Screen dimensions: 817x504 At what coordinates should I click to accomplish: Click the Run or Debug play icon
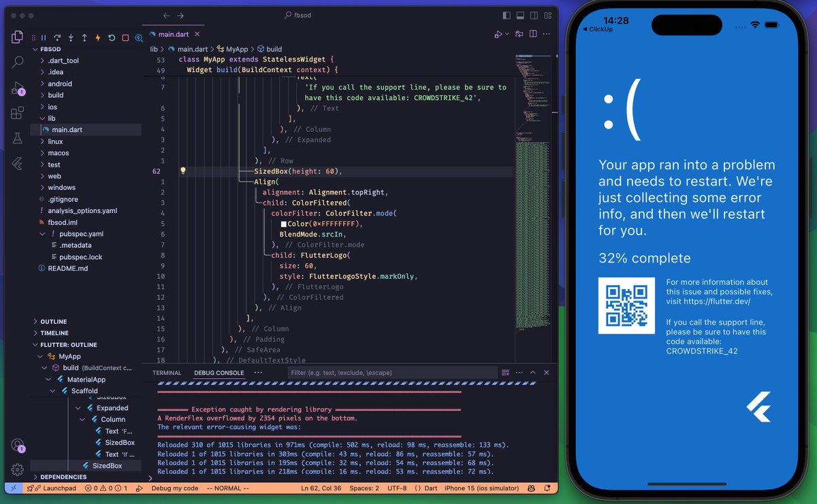[498, 34]
